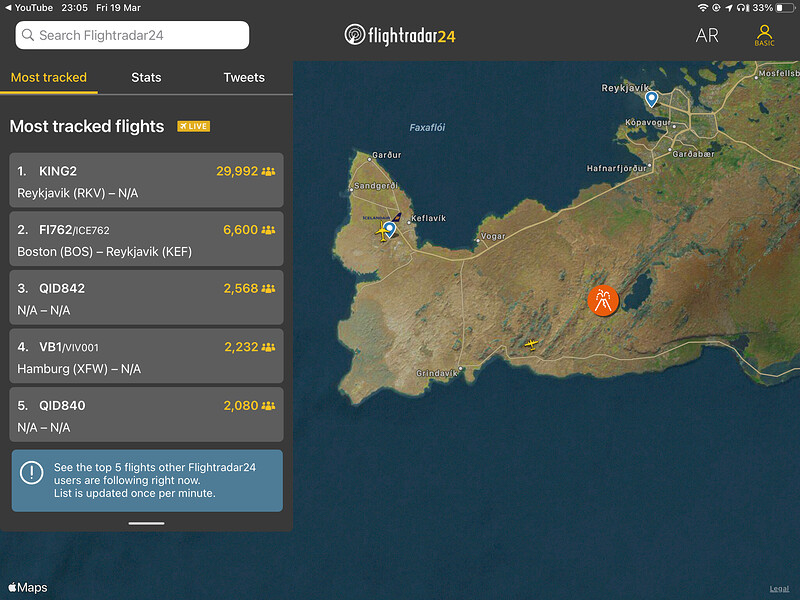The image size is (800, 600).
Task: Select the KING2 flight row
Action: [x=146, y=180]
